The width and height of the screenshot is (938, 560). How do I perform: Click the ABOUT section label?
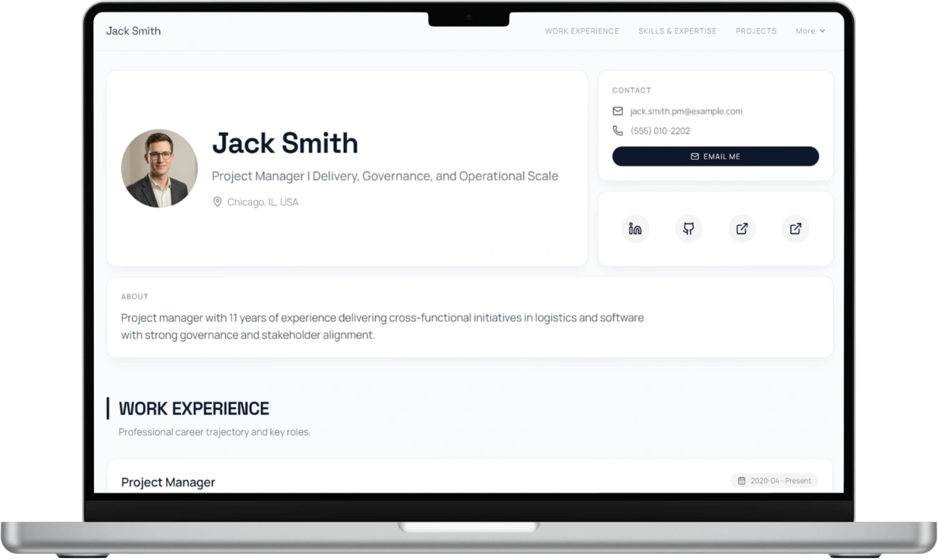pos(135,297)
